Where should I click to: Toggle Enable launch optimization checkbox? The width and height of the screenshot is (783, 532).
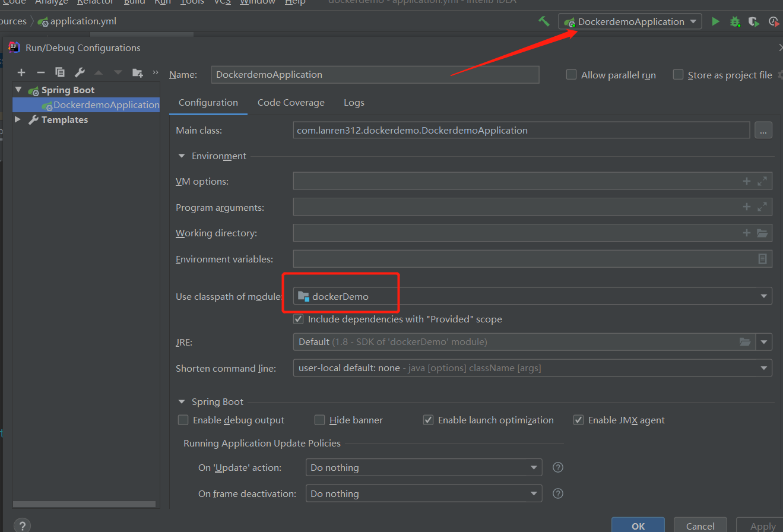(x=429, y=420)
